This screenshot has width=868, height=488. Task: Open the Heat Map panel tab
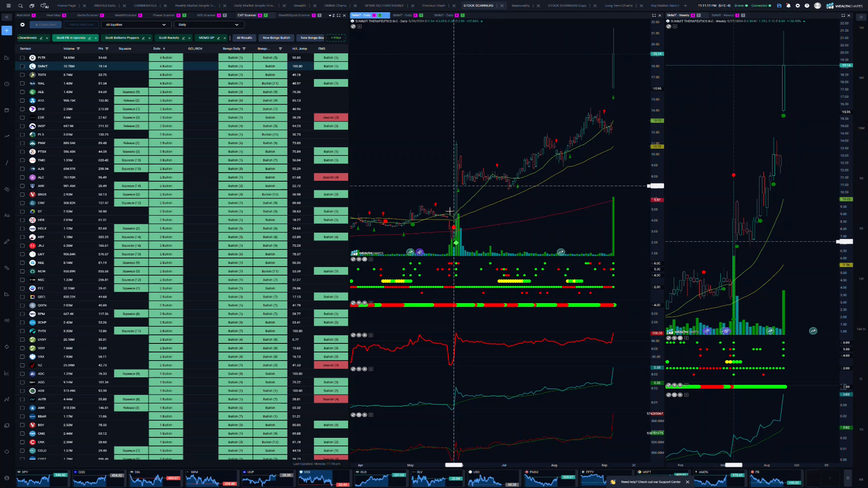coord(53,15)
